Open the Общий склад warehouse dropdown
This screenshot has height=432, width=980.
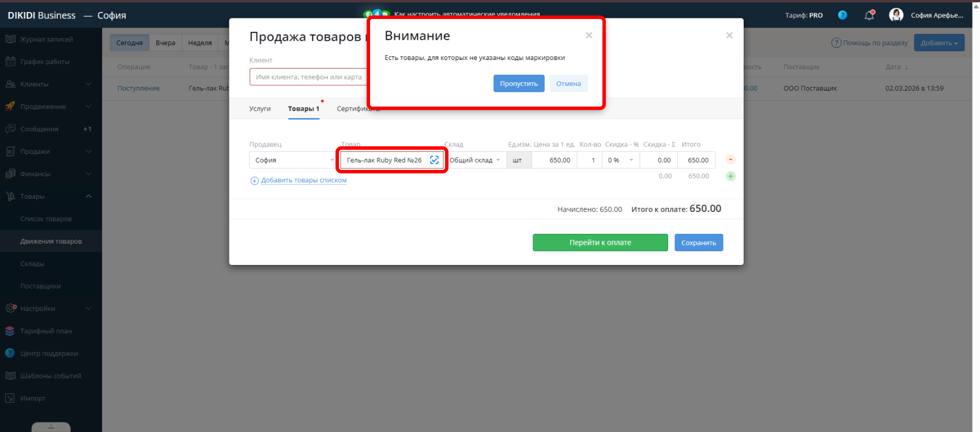tap(475, 160)
